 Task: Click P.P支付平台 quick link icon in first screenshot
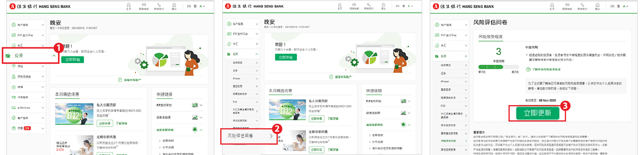pyautogui.click(x=195, y=105)
